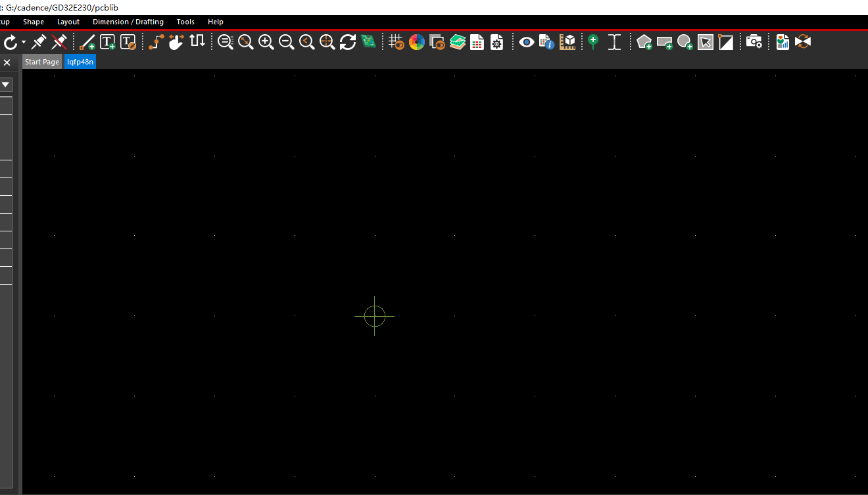Image resolution: width=868 pixels, height=495 pixels.
Task: Switch to the Start Page tab
Action: tap(42, 62)
